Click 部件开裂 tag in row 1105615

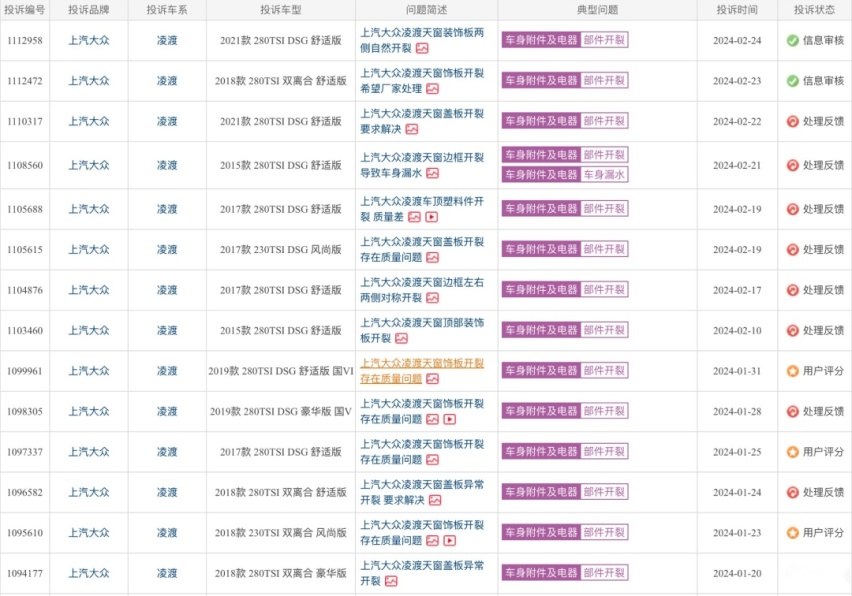coord(604,249)
